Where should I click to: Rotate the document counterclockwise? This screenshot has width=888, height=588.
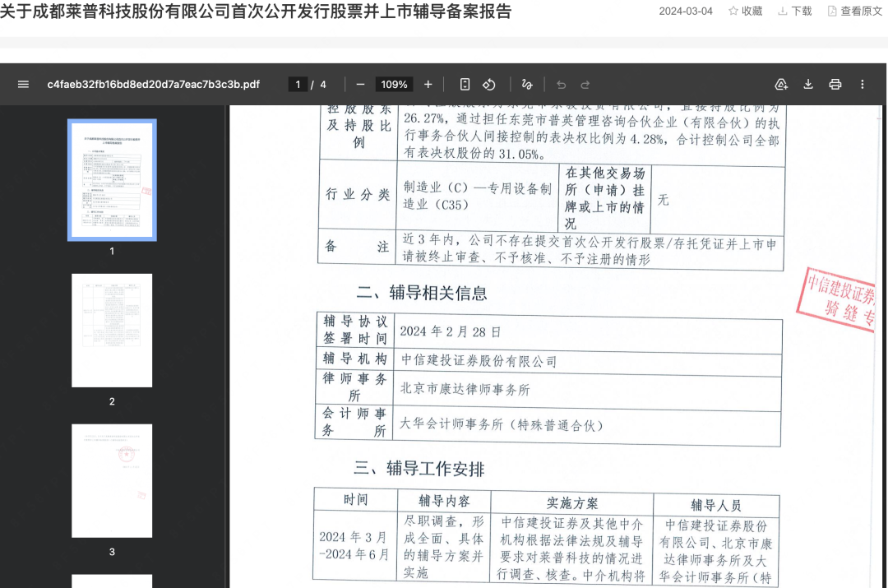pyautogui.click(x=489, y=85)
